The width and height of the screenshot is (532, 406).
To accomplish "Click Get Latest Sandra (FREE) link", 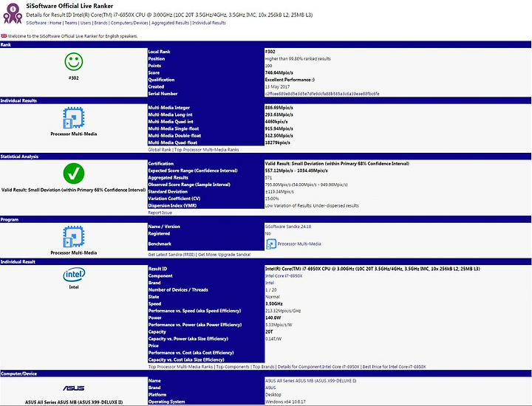I will [x=171, y=255].
